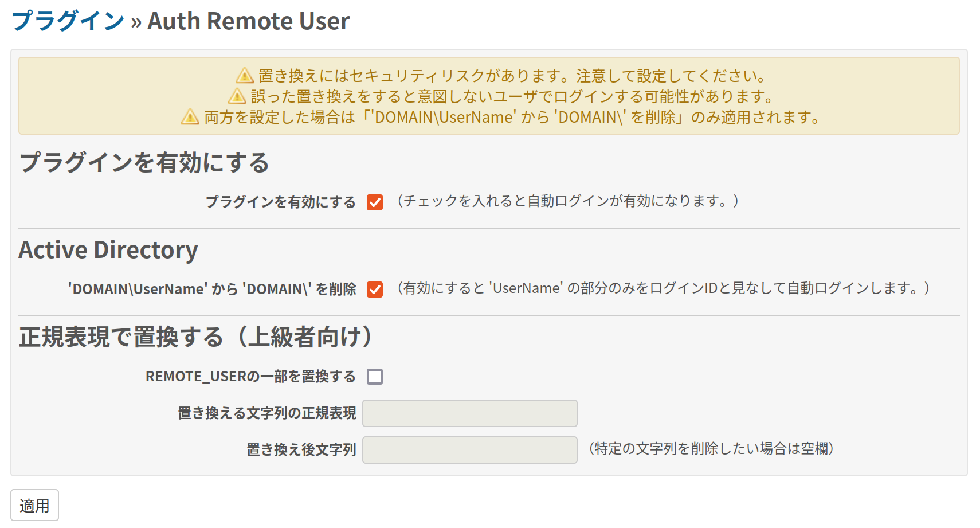Image resolution: width=980 pixels, height=528 pixels.
Task: Click the 置き換え後文字列 label text
Action: pos(301,450)
